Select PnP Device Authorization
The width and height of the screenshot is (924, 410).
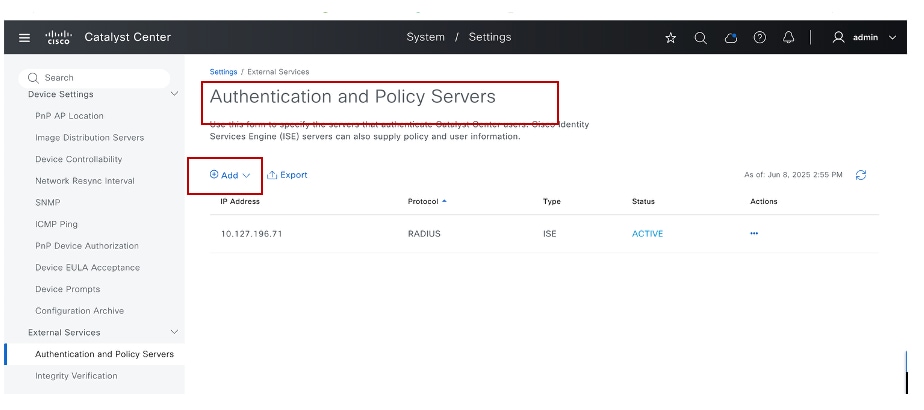[87, 246]
